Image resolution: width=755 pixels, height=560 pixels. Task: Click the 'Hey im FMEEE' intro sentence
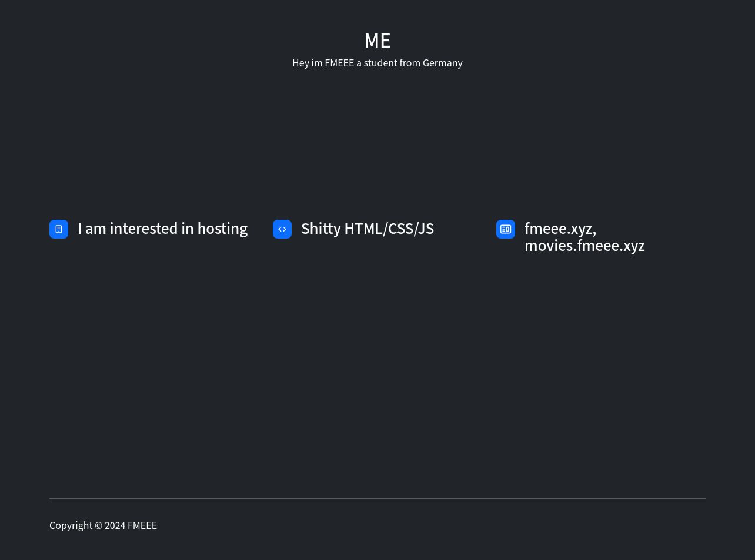click(x=377, y=63)
